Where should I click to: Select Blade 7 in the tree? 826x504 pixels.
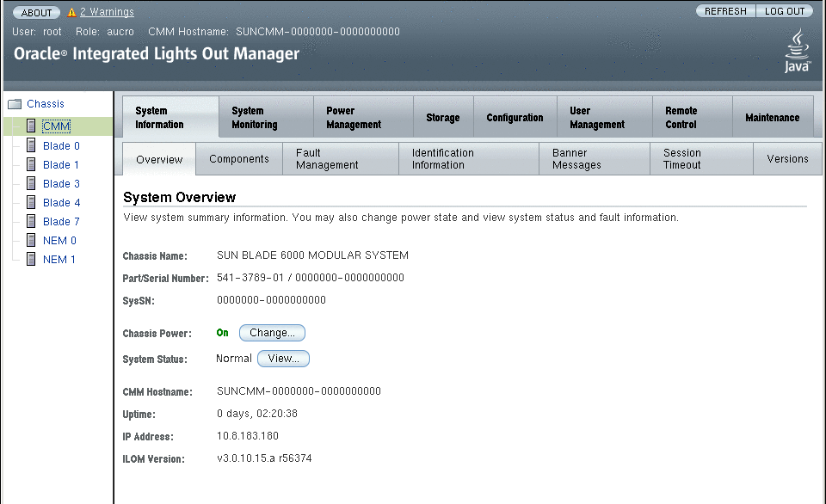[61, 222]
